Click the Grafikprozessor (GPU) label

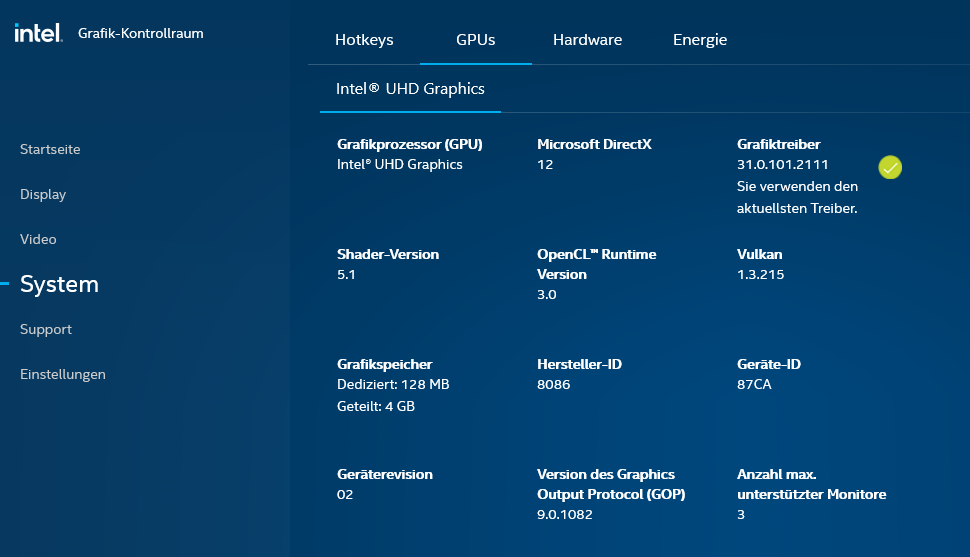click(x=410, y=144)
